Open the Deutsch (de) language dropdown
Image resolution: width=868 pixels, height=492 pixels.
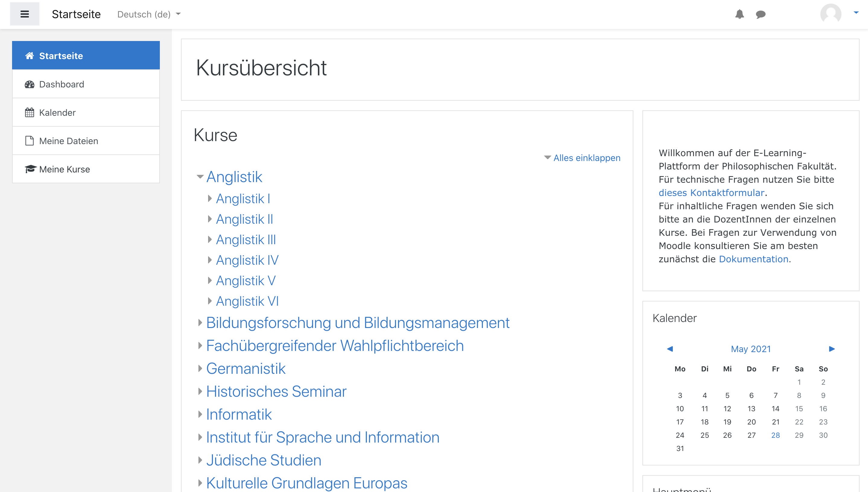149,14
